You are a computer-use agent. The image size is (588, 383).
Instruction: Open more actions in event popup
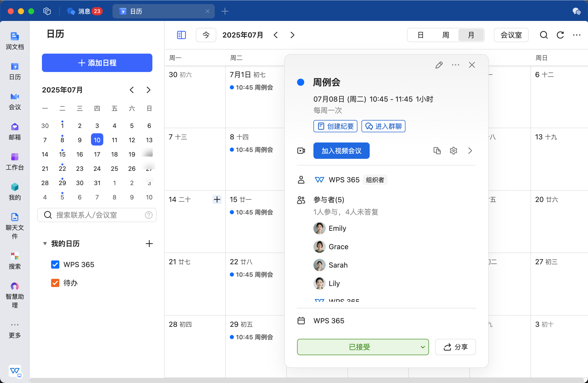tap(455, 65)
